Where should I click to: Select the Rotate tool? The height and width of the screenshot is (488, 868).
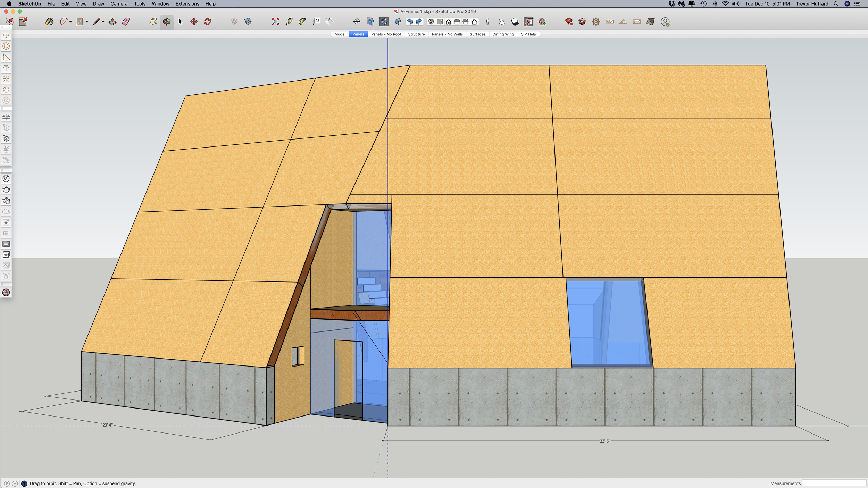pyautogui.click(x=208, y=22)
